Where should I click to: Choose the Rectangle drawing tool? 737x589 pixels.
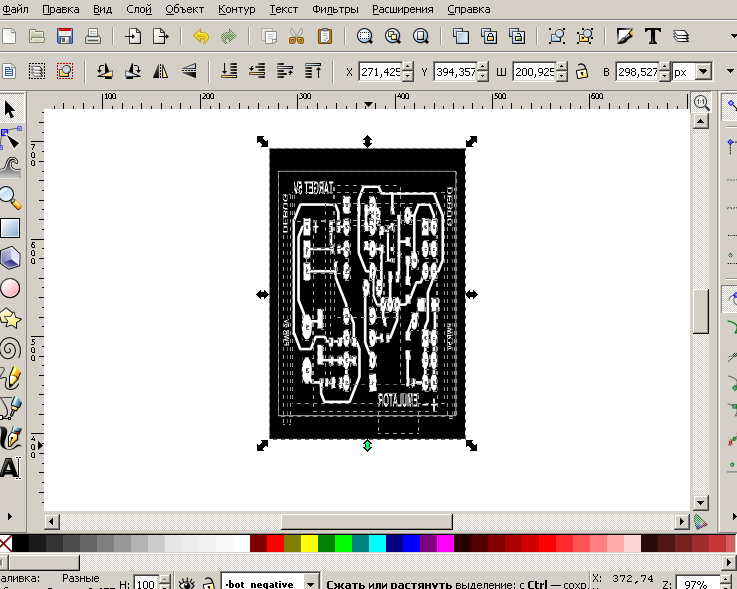tap(10, 228)
